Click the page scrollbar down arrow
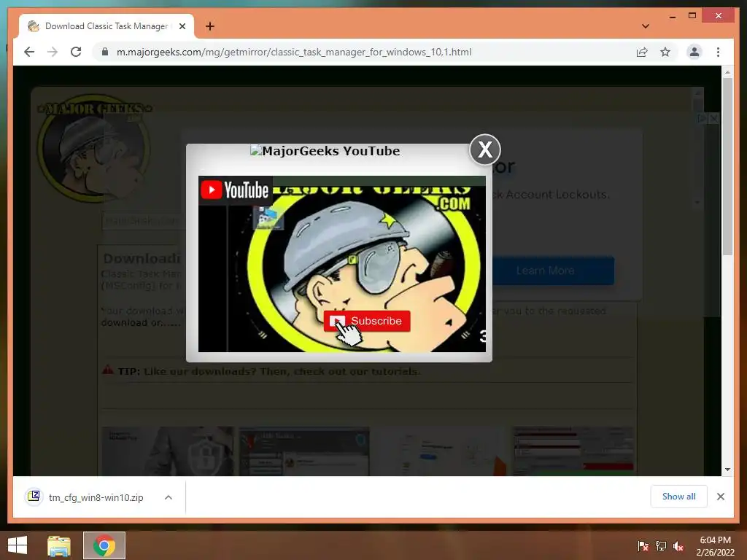Viewport: 747px width, 560px height. point(727,470)
